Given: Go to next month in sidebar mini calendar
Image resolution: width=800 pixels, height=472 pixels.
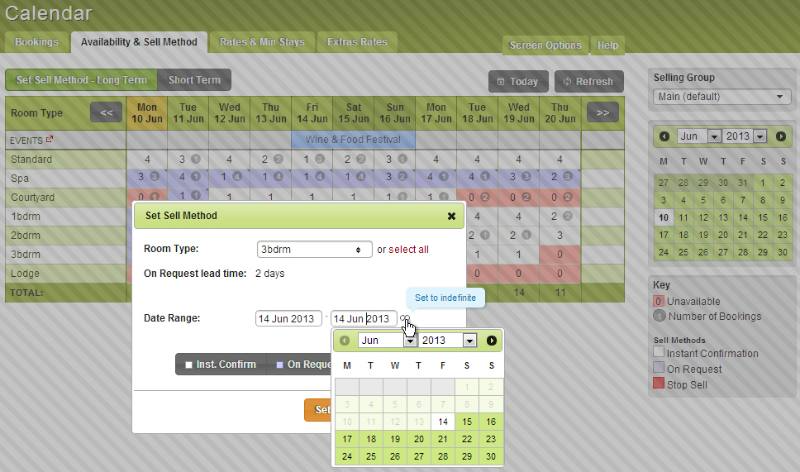Looking at the screenshot, I should [781, 136].
